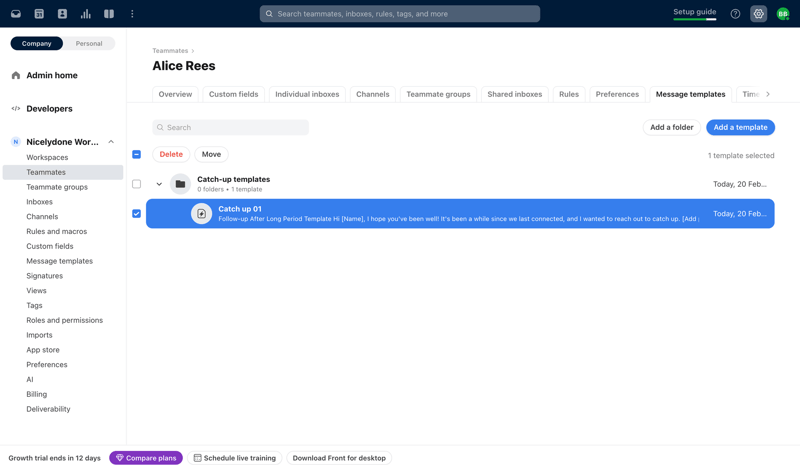Click the magnifier icon in the top search bar

coord(269,14)
